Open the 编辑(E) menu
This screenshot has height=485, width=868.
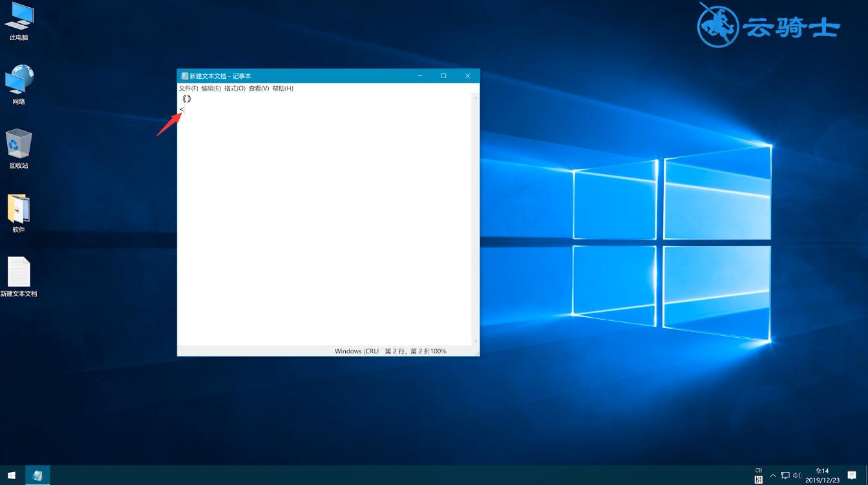211,88
